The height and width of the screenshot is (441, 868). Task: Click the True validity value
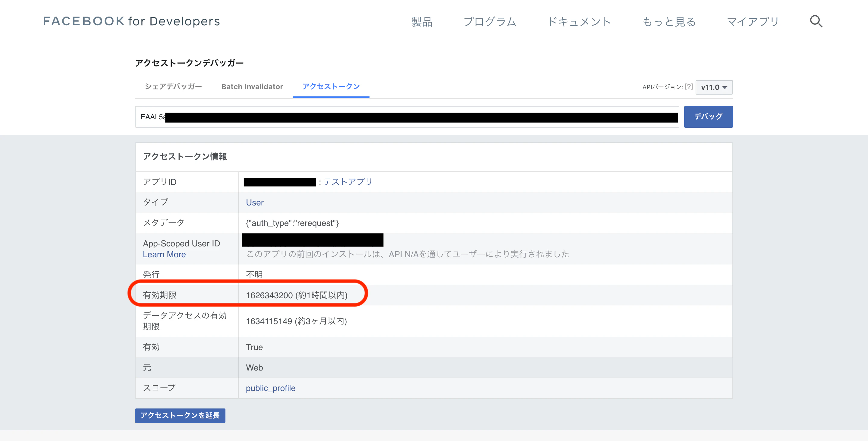coord(254,347)
